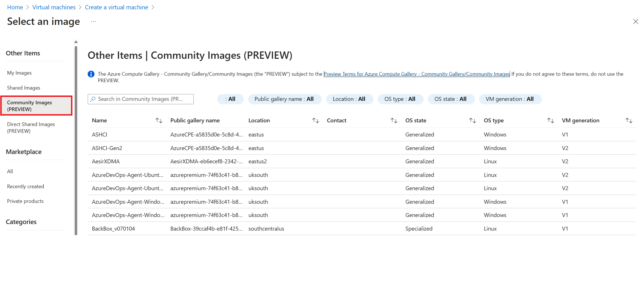Click the search magnifier icon in Community Images
Viewport: 644px width, 282px height.
(93, 99)
